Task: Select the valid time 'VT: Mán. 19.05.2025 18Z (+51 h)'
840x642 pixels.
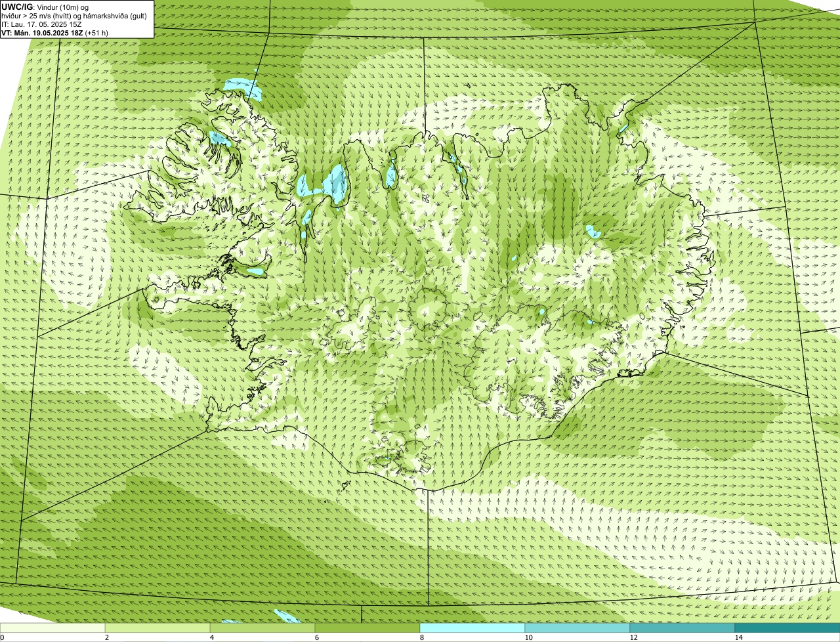Action: [54, 33]
